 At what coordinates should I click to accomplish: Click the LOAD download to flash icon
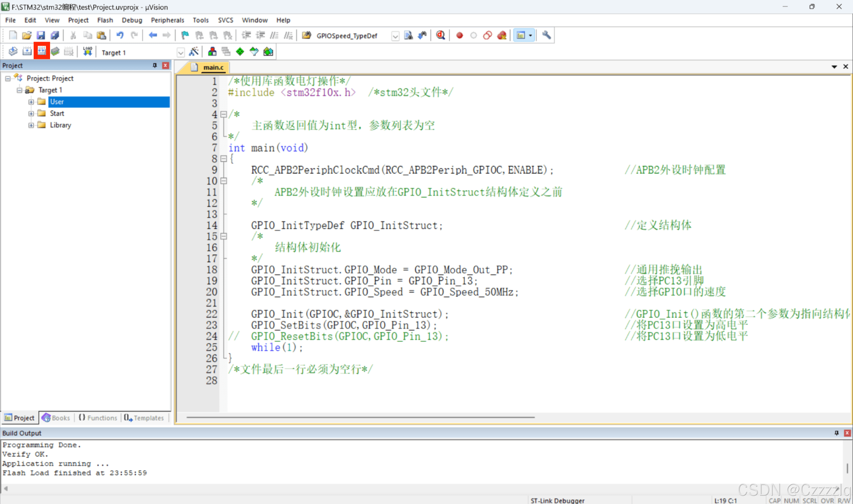[88, 52]
